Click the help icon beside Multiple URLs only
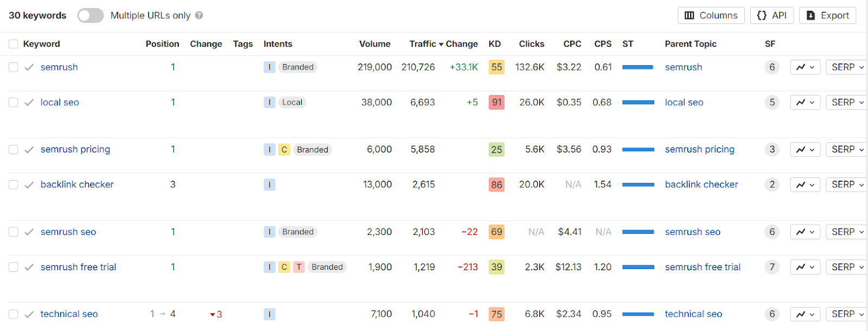The width and height of the screenshot is (868, 331). click(x=199, y=15)
